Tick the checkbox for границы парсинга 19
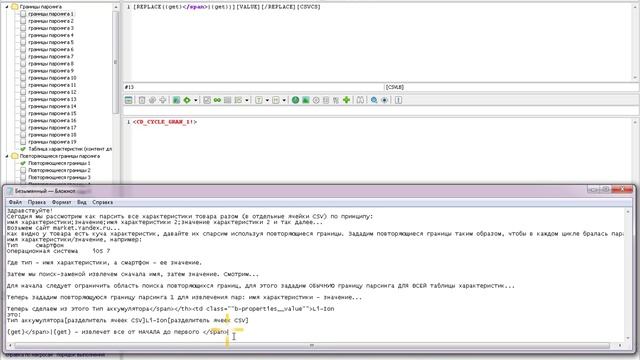Viewport: 640px width, 360px height. coord(23,142)
